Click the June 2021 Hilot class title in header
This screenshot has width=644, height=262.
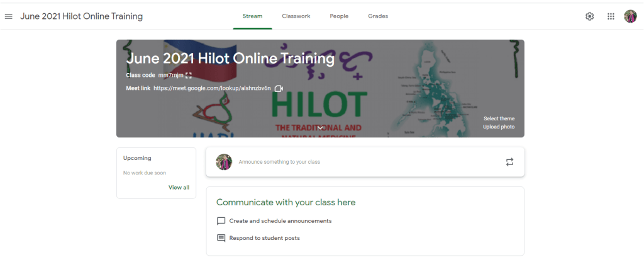81,16
